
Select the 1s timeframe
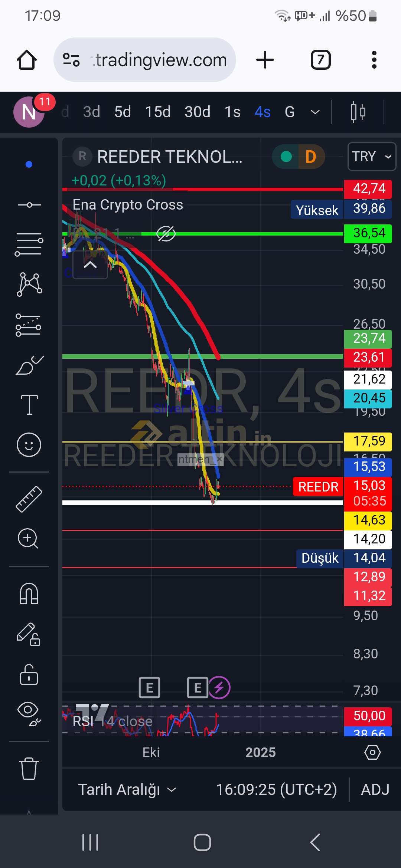[x=232, y=112]
